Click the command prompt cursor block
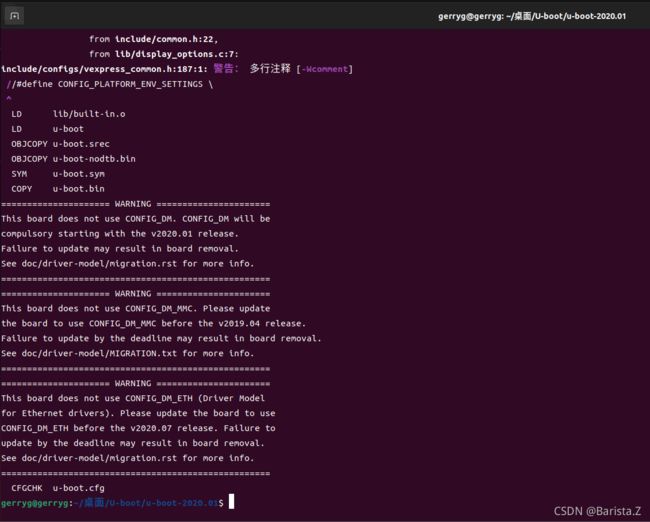The height and width of the screenshot is (522, 650). pos(231,502)
